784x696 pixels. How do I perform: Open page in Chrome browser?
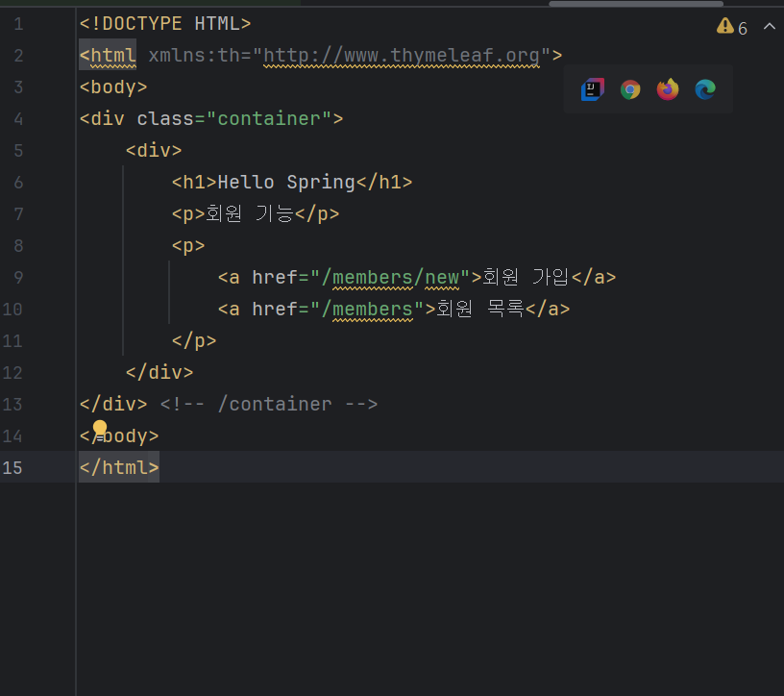tap(630, 89)
